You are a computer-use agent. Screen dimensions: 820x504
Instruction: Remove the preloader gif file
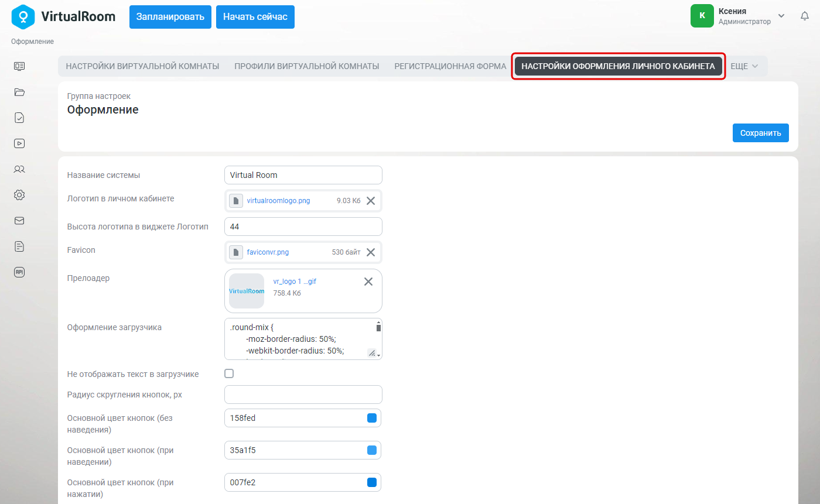pos(368,282)
